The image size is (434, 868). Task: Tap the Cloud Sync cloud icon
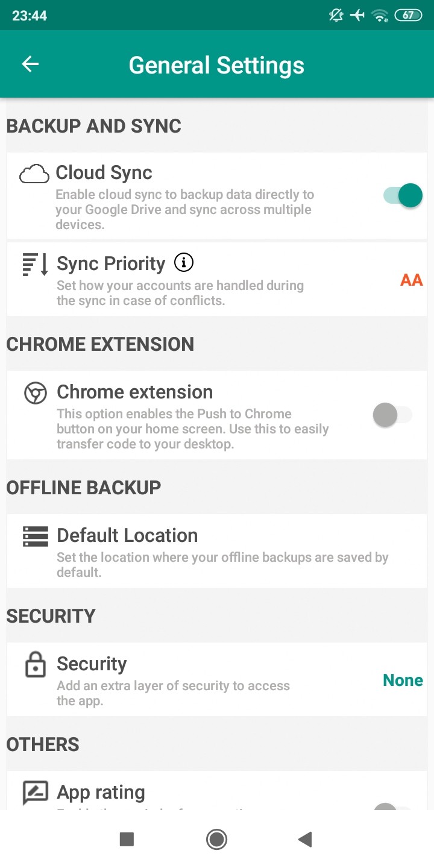(34, 174)
